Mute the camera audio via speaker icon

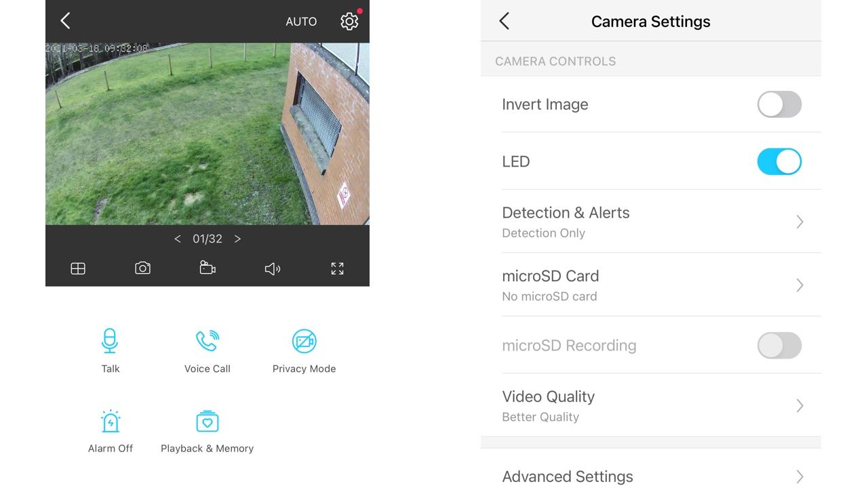(272, 268)
